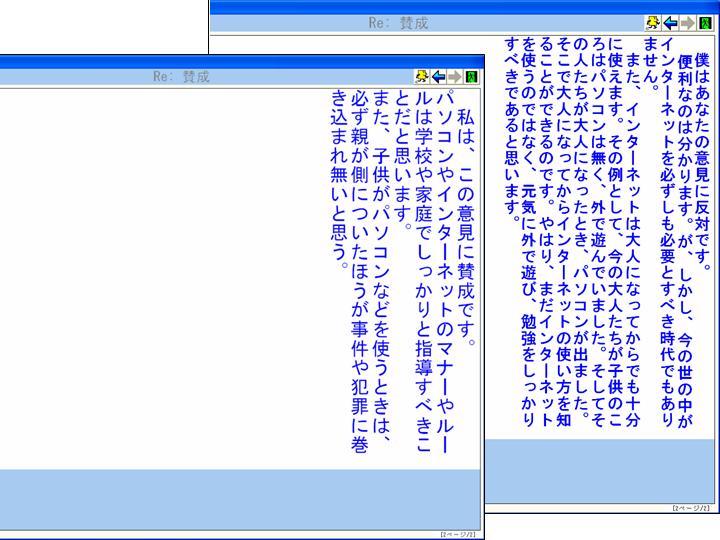The image size is (720, 540).
Task: Click the yellow walking figure icon in front window
Action: [422, 76]
